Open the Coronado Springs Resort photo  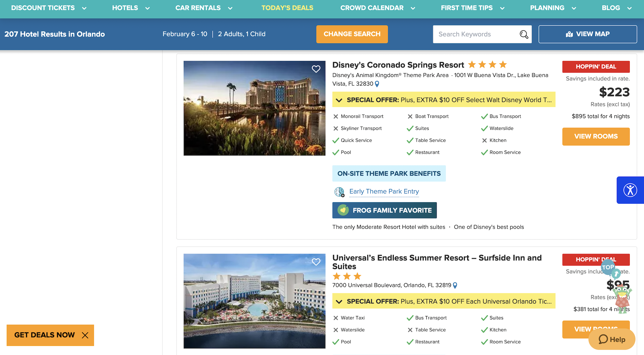pos(255,108)
